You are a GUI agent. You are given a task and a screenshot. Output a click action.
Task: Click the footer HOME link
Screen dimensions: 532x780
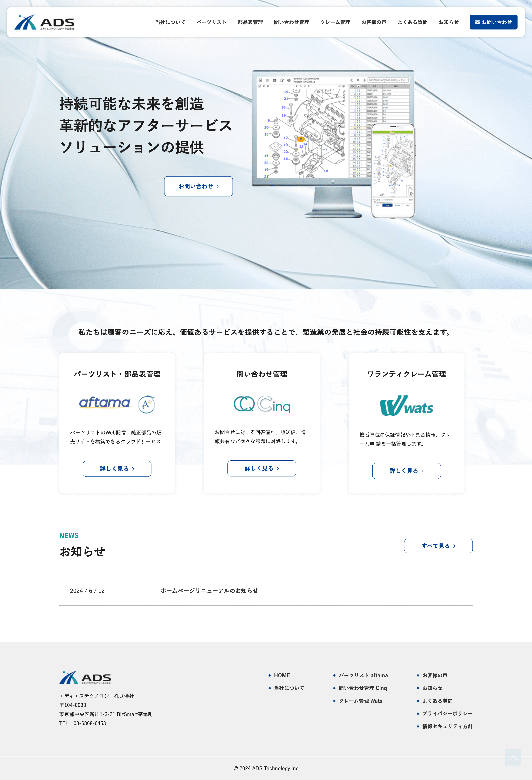(x=282, y=675)
